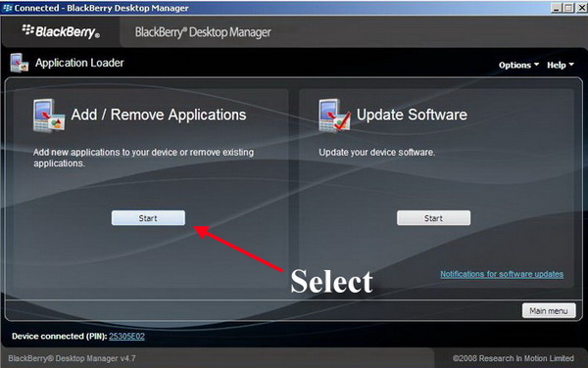
Task: Click the Add / Remove Applications phone icon
Action: point(49,115)
